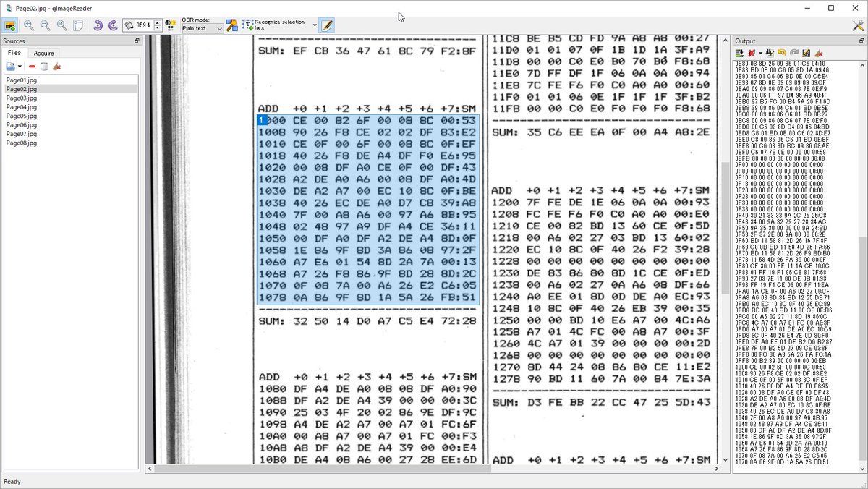Open the recognition language dropdown arrow
This screenshot has height=489, width=868.
point(315,25)
